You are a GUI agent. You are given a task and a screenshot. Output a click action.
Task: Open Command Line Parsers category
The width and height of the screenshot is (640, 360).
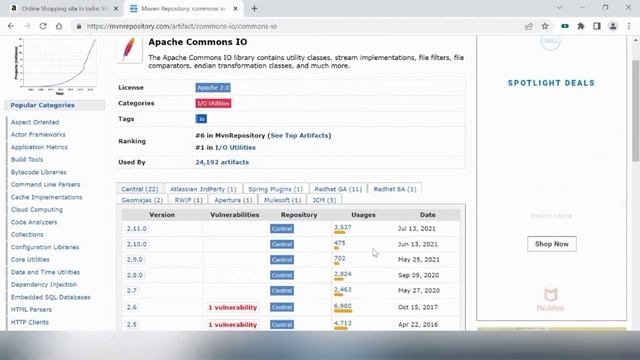pyautogui.click(x=45, y=184)
